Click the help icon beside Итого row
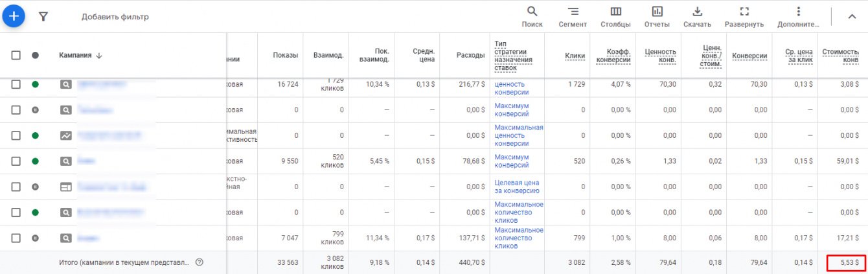868x274 pixels. pyautogui.click(x=200, y=262)
